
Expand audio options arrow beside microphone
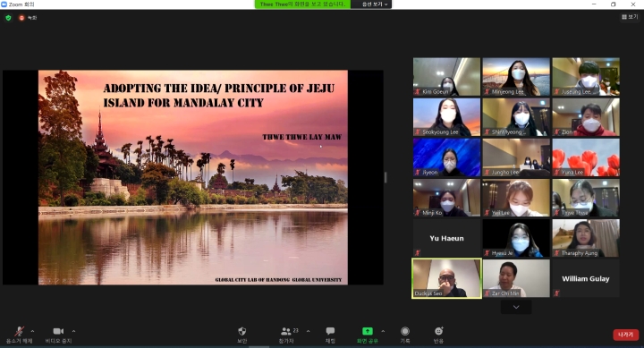[32, 331]
